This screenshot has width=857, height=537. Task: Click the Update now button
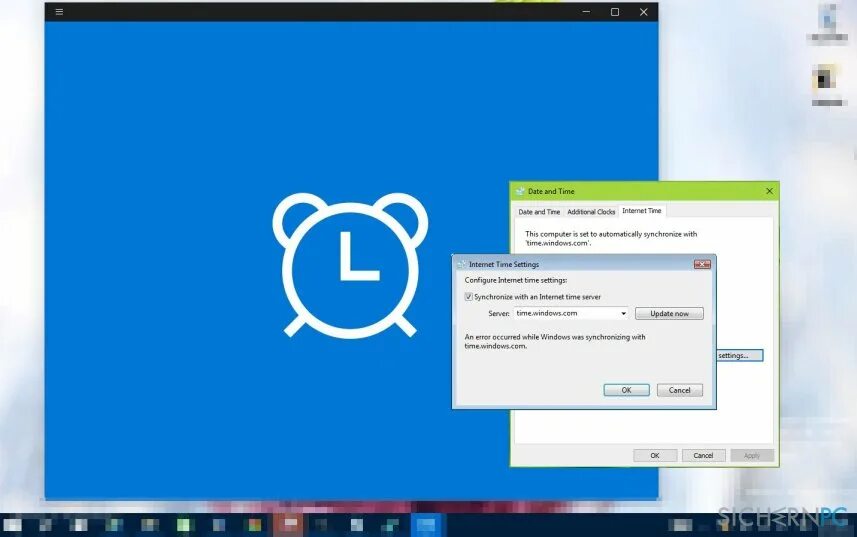coord(669,314)
